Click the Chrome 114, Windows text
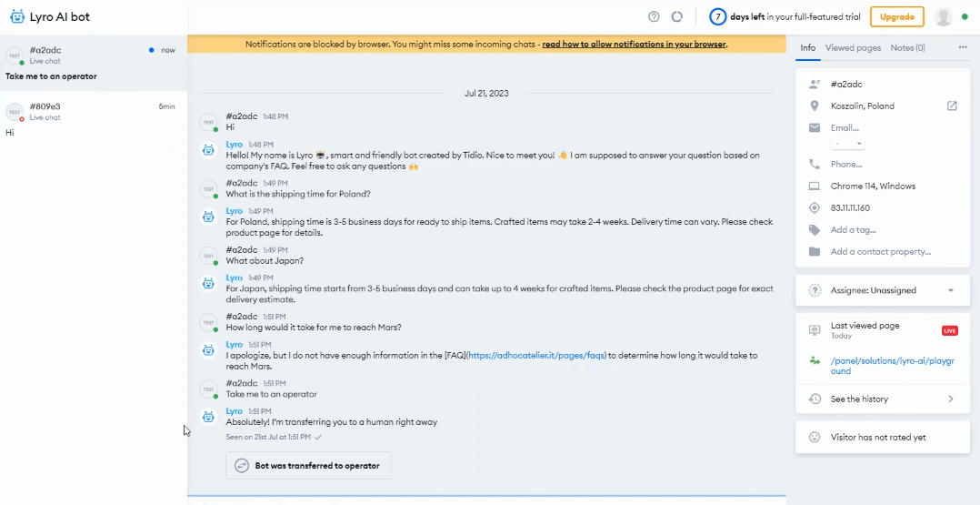Image resolution: width=980 pixels, height=505 pixels. 873,186
